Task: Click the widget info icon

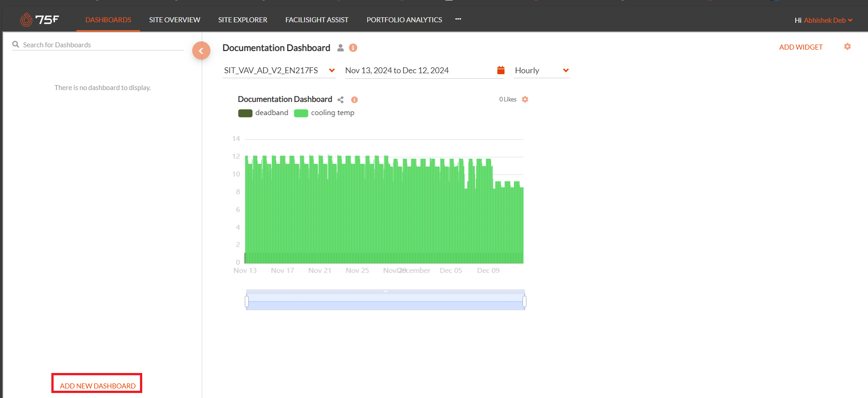Action: 354,100
